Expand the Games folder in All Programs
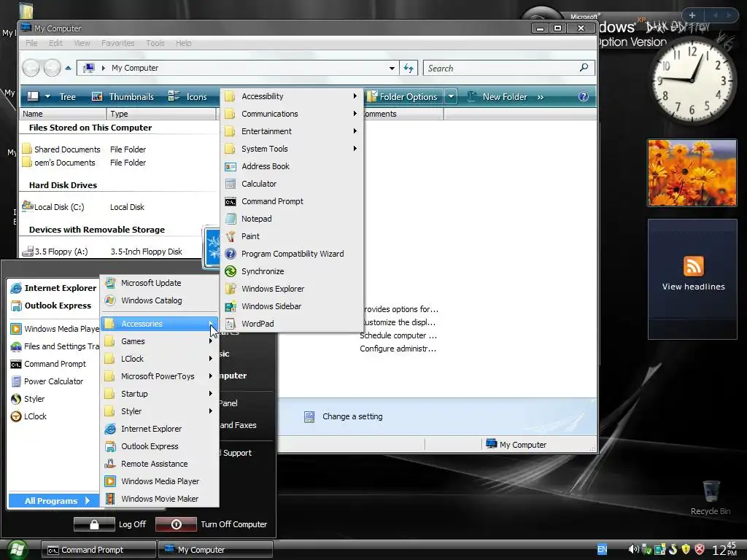This screenshot has width=747, height=560. click(x=159, y=341)
